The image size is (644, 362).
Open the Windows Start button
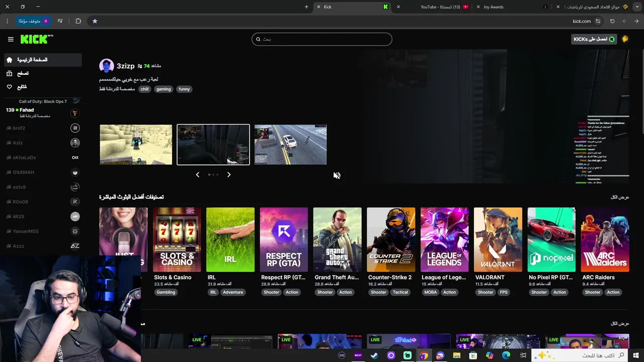coord(636,355)
